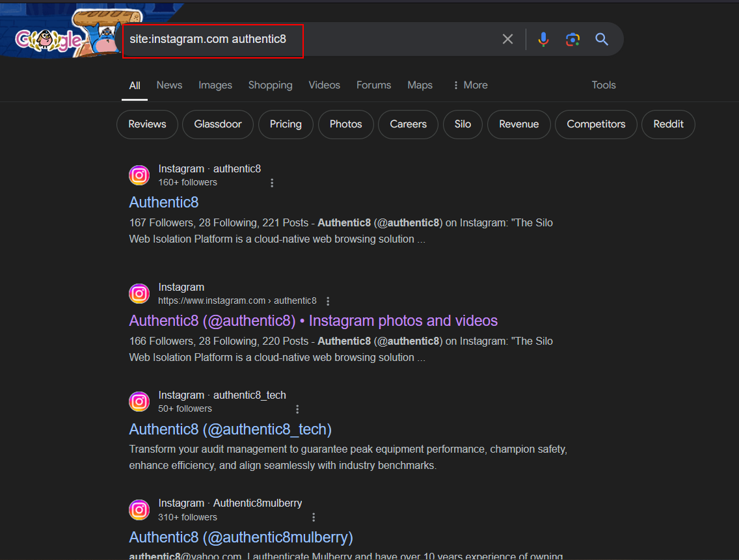Click the Instagram icon beside authentic8_tech
This screenshot has width=739, height=560.
139,401
